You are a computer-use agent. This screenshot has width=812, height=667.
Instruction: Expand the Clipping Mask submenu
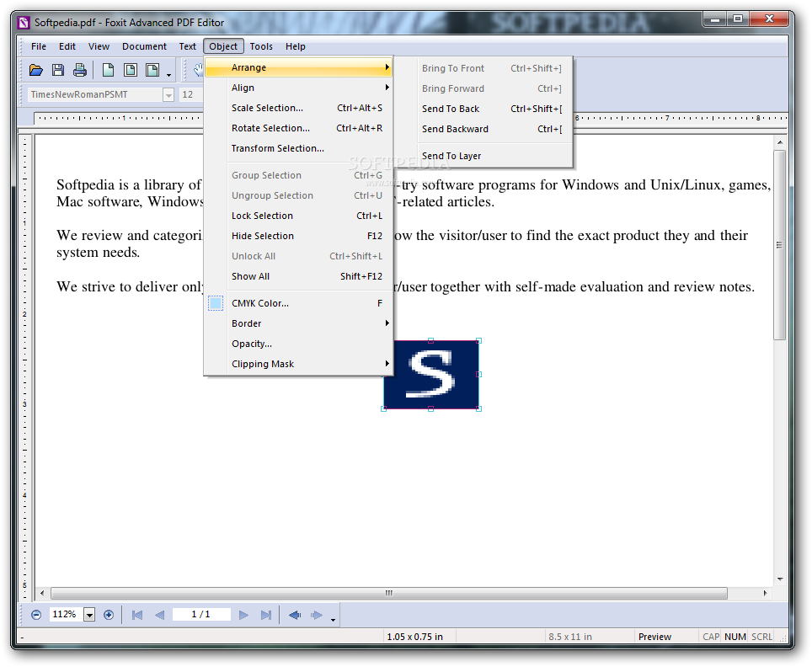[298, 364]
